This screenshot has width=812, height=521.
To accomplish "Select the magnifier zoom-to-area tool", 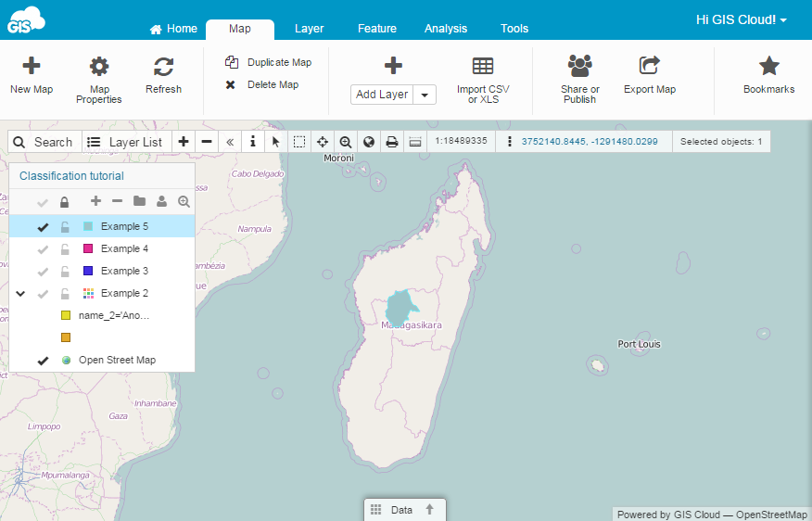I will [x=346, y=142].
